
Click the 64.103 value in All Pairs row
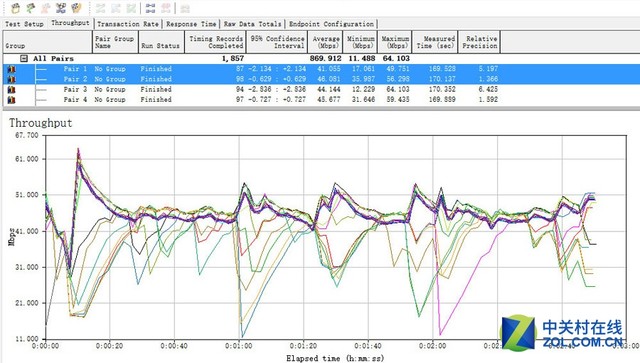(x=396, y=58)
